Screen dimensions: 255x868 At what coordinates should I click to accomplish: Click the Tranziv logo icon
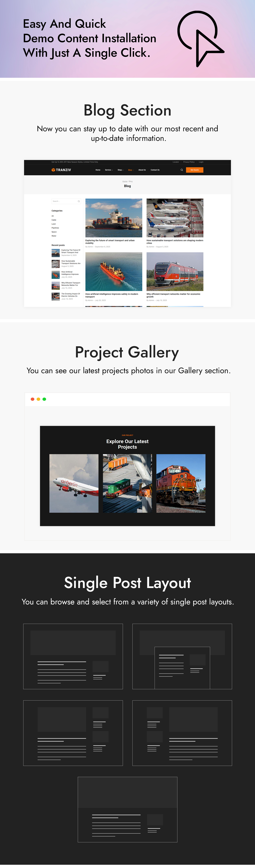click(x=53, y=170)
